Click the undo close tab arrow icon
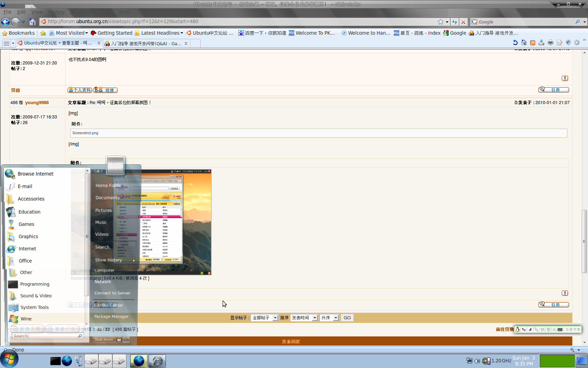Image resolution: width=588 pixels, height=368 pixels. pyautogui.click(x=515, y=43)
